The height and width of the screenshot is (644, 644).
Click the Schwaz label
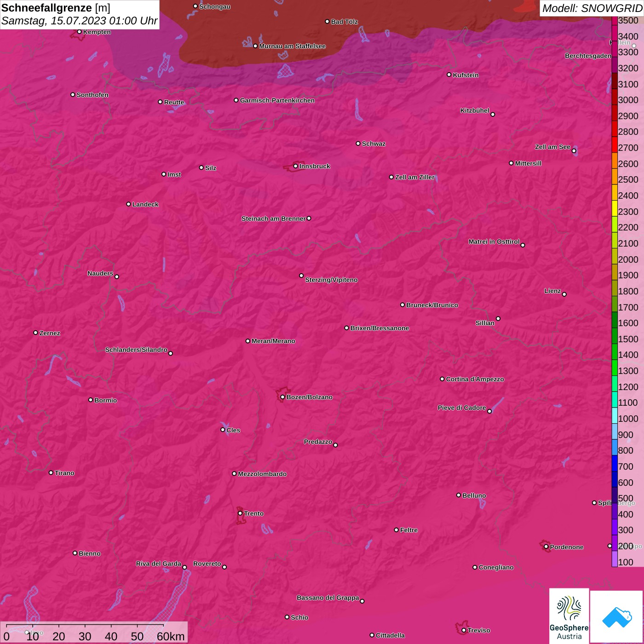[374, 144]
